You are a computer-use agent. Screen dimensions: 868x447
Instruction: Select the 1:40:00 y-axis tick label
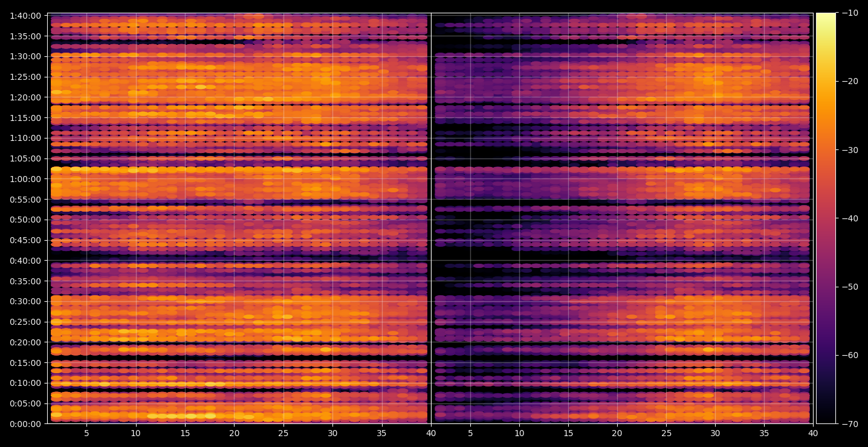coord(26,16)
